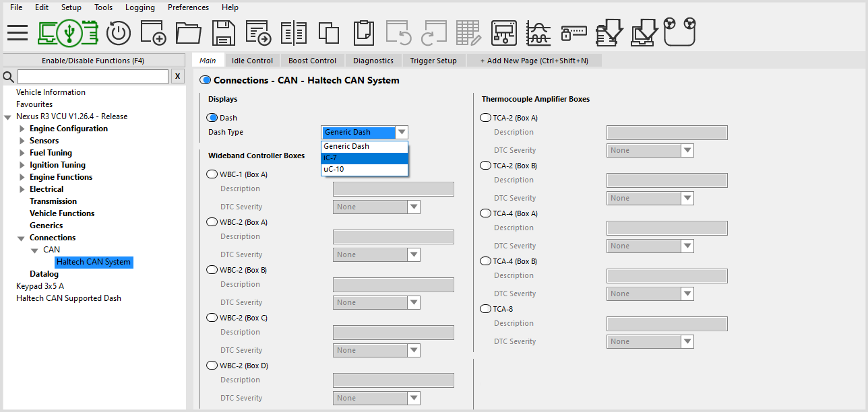Expand the Electrical tree node
This screenshot has height=412, width=868.
click(x=22, y=189)
